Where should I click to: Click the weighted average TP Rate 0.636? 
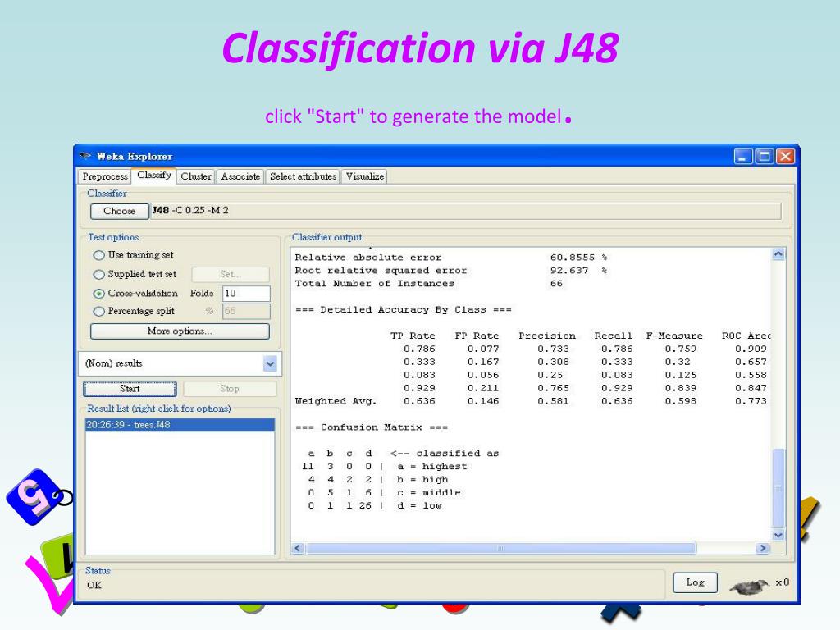point(419,401)
